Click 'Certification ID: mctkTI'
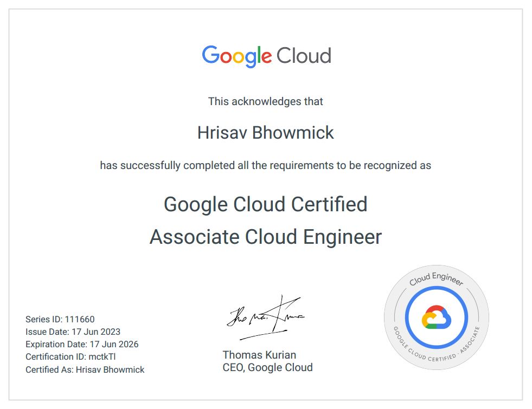532x409 pixels. 70,357
